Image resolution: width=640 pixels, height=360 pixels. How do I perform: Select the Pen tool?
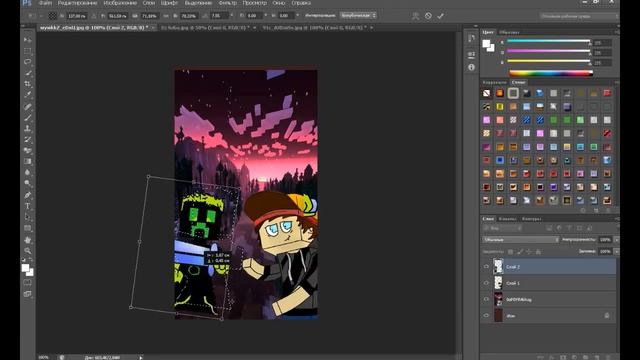27,195
